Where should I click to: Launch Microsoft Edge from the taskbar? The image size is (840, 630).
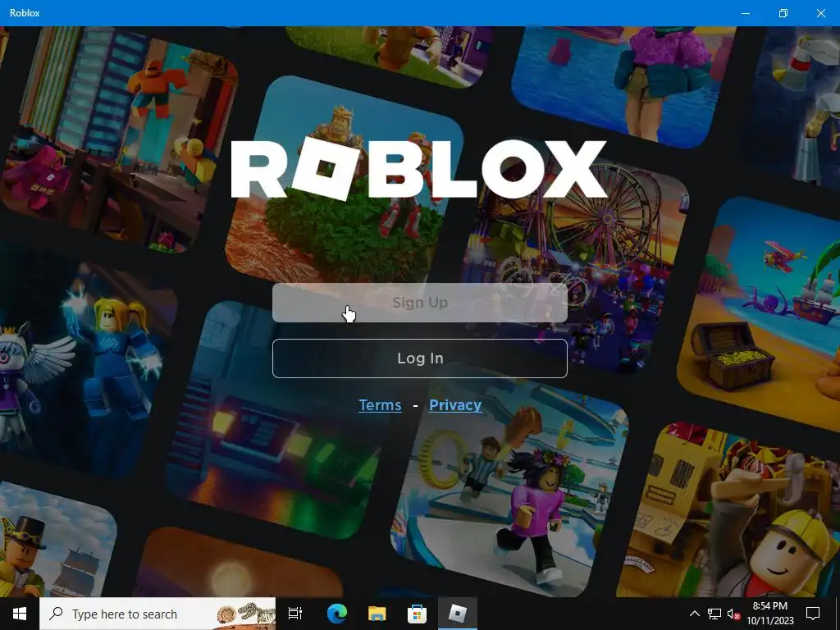click(337, 614)
